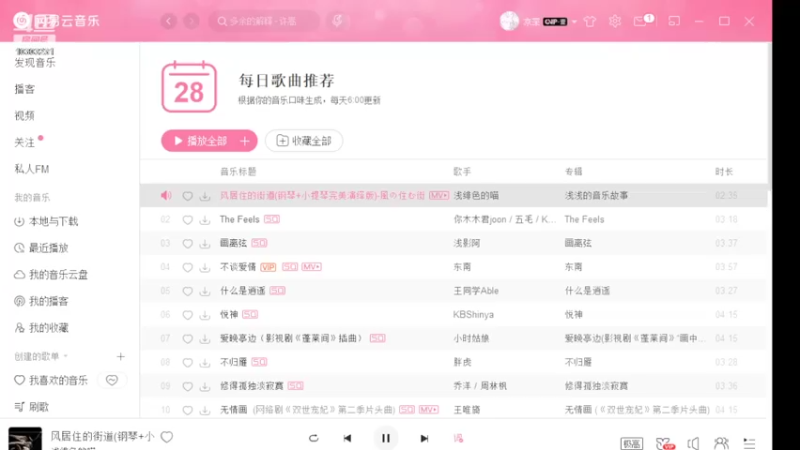Like the playing song 风居住的街道 in the list
Image resolution: width=800 pixels, height=450 pixels.
click(188, 196)
